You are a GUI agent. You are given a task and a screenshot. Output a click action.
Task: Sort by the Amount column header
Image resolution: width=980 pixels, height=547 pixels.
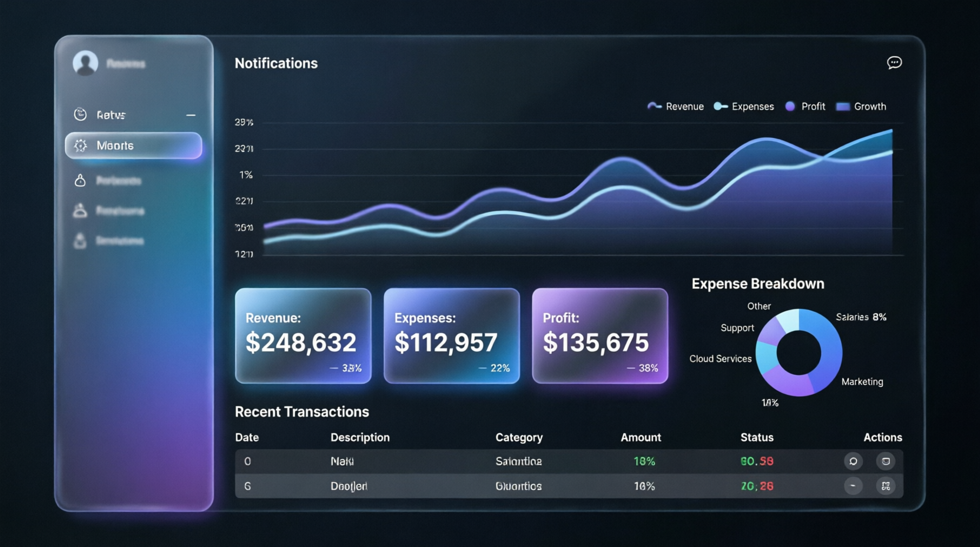click(641, 437)
